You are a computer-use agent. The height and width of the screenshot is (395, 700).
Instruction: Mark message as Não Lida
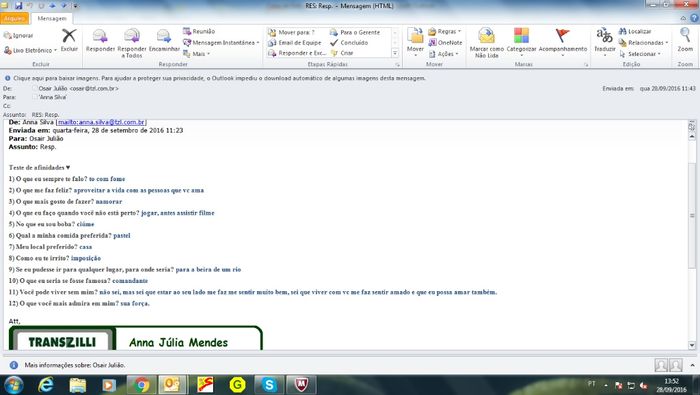pyautogui.click(x=487, y=43)
